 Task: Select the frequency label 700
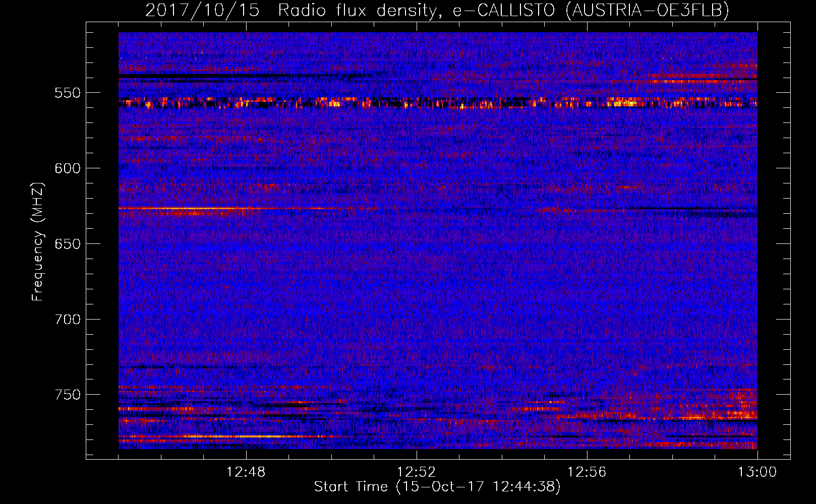tap(68, 320)
